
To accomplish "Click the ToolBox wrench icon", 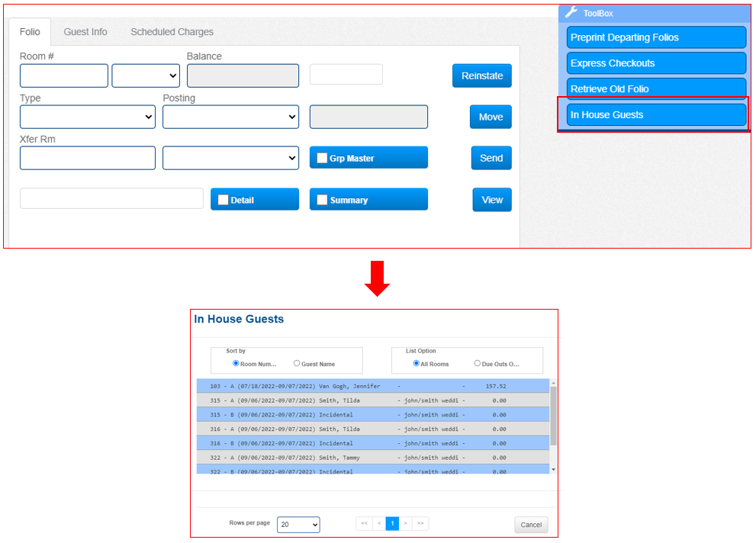I will (571, 13).
